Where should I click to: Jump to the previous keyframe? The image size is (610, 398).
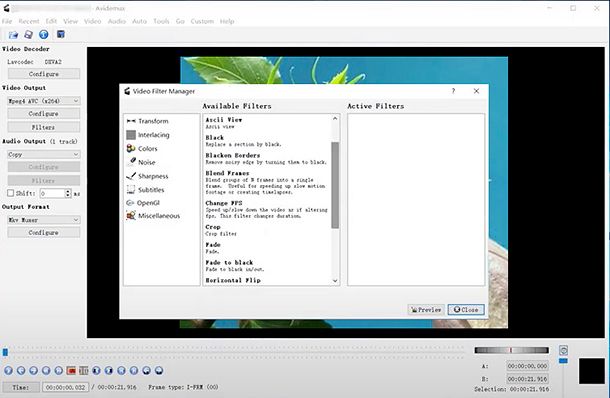(46, 370)
